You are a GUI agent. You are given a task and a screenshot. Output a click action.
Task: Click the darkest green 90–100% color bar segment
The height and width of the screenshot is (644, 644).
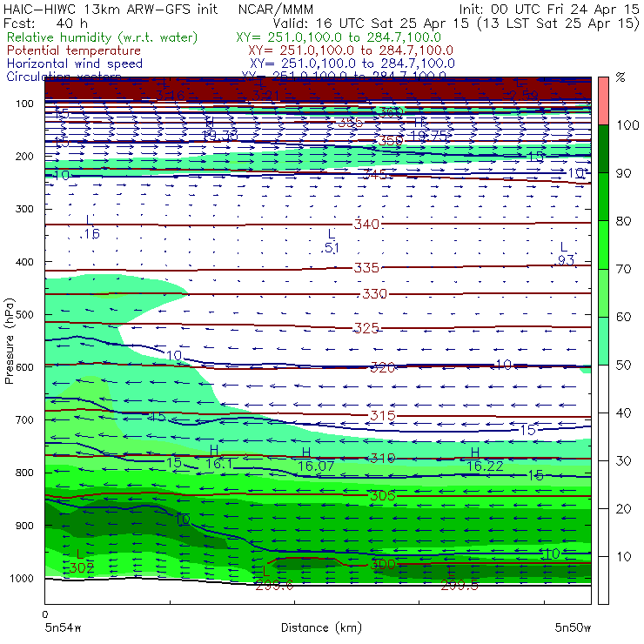click(603, 149)
